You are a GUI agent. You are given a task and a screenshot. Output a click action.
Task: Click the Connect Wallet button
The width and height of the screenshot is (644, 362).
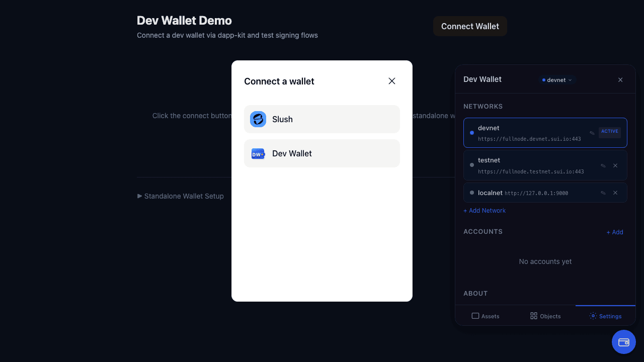pos(469,26)
